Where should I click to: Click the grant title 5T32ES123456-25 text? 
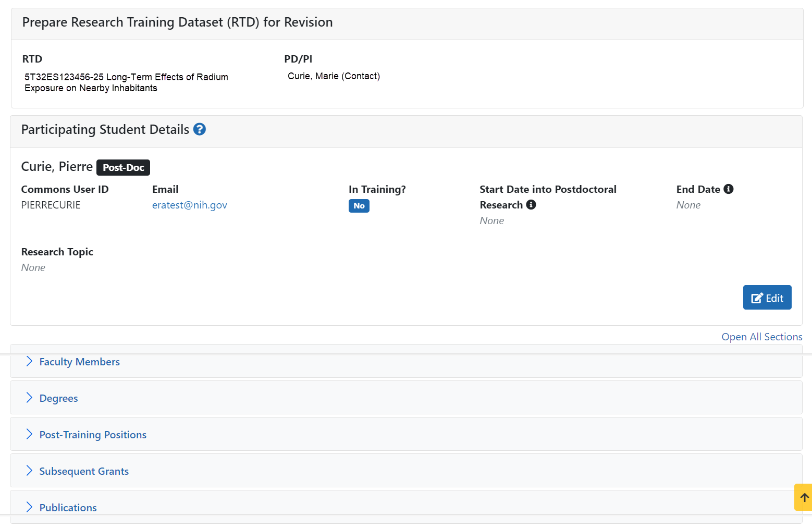[126, 82]
